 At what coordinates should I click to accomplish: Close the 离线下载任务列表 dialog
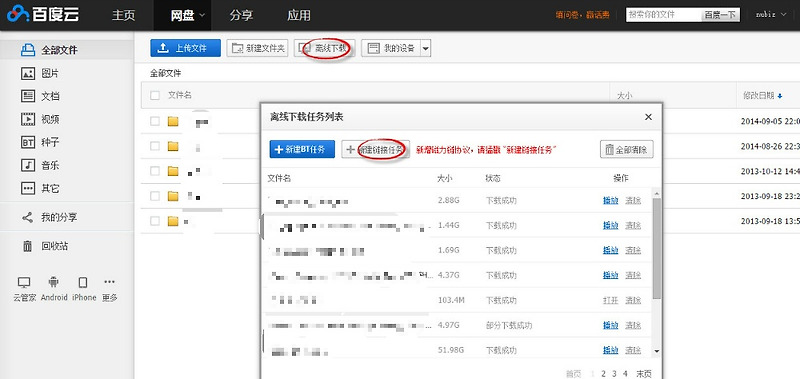648,117
